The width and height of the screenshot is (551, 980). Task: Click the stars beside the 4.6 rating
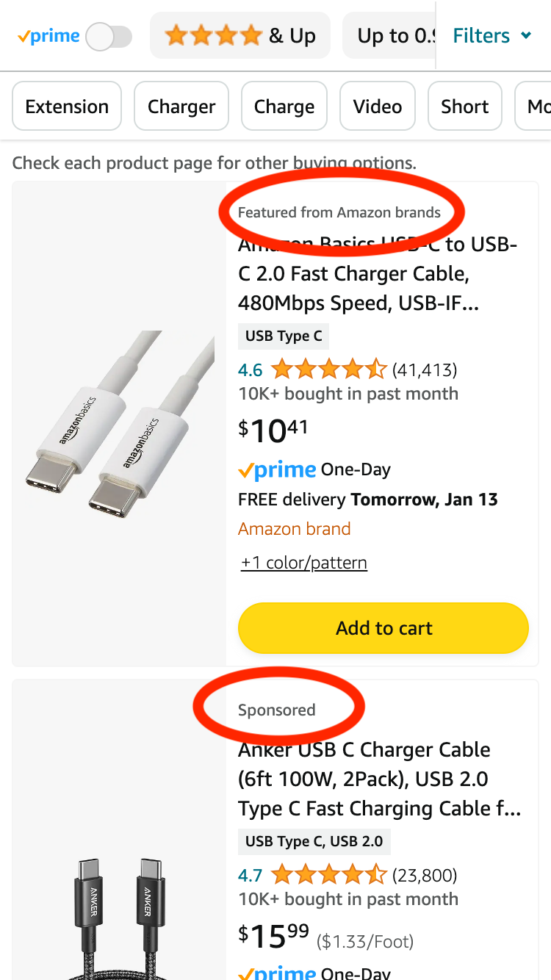coord(328,369)
